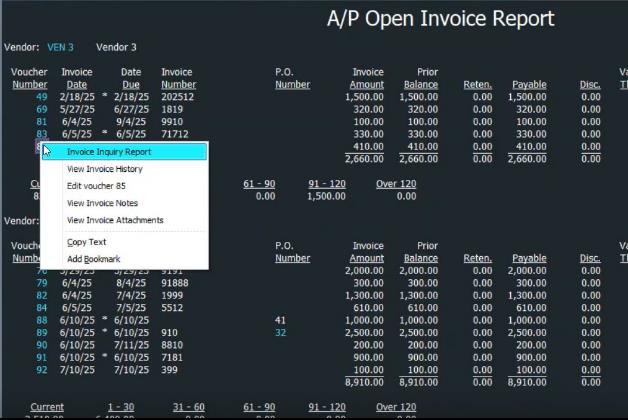This screenshot has width=628, height=420.
Task: Open voucher number 79
Action: (41, 283)
